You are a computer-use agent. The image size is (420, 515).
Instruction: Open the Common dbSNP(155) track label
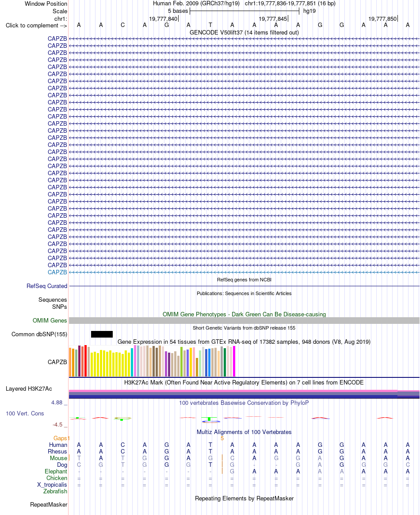pos(39,334)
